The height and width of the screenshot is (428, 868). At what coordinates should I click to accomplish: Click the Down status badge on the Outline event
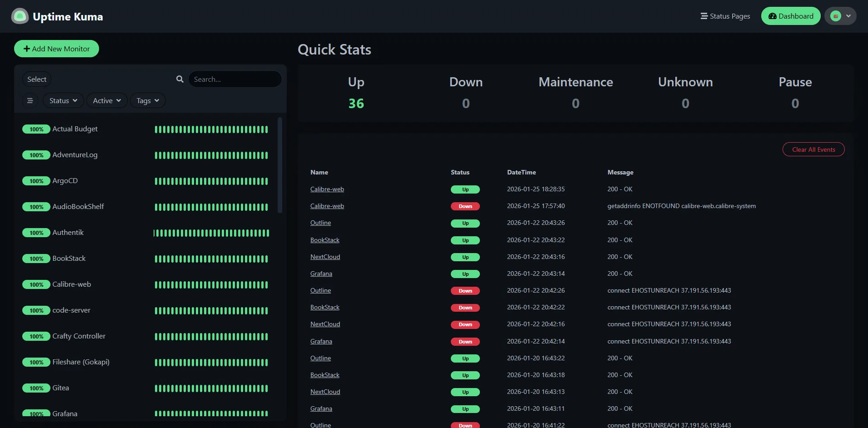click(465, 291)
